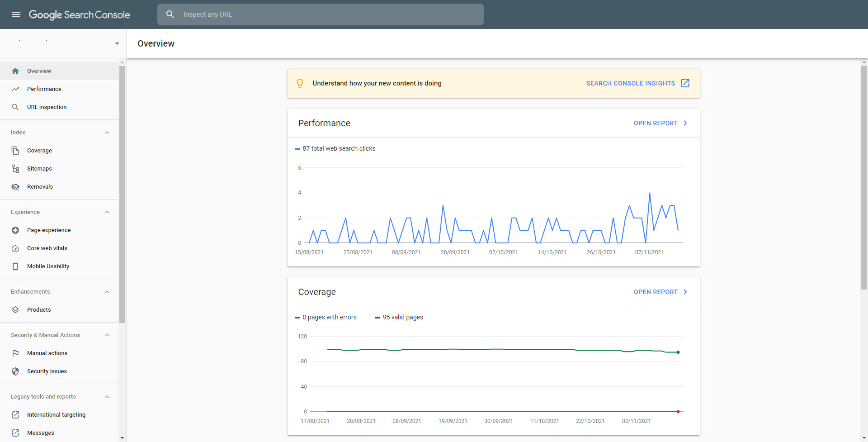Image resolution: width=868 pixels, height=442 pixels.
Task: Click the sidebar scrollbar thumb
Action: tap(122, 195)
